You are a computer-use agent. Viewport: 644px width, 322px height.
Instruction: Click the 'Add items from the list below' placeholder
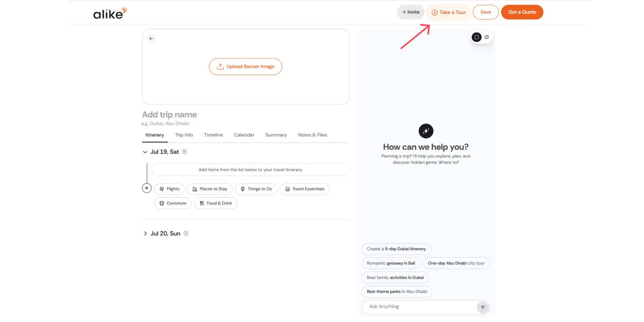pyautogui.click(x=251, y=170)
